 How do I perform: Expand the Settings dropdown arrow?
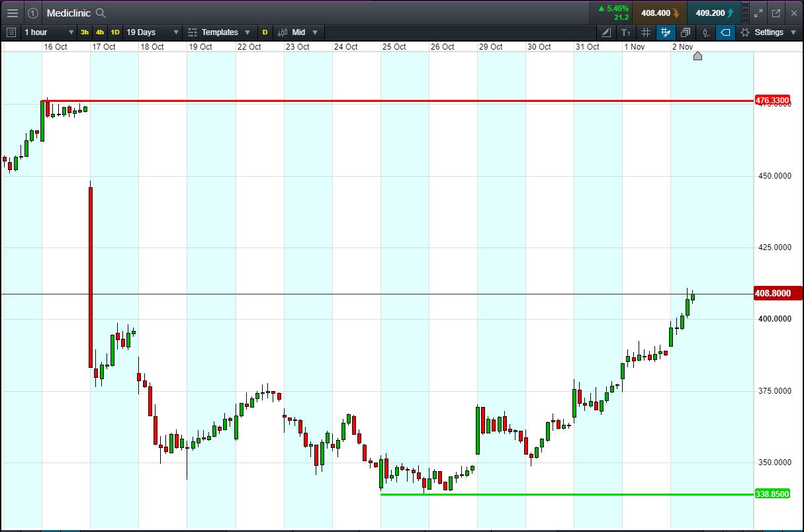pos(793,32)
